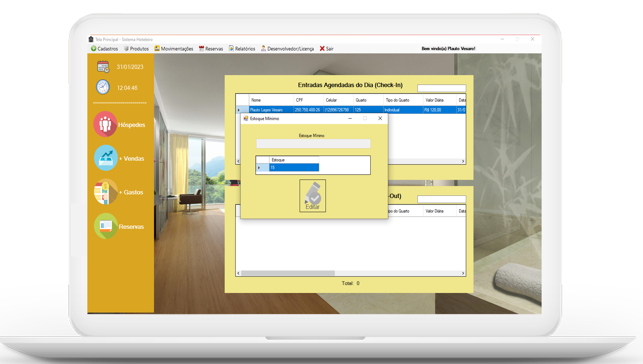Click the date 31/01/2023 in sidebar
The image size is (643, 364).
pos(130,67)
